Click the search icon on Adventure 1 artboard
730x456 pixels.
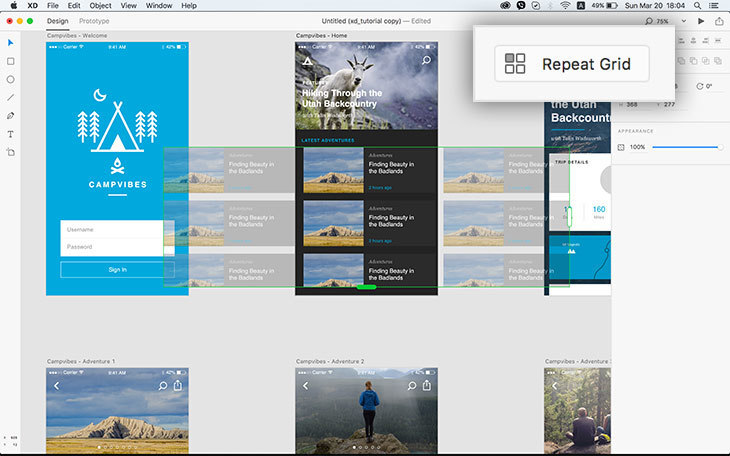click(162, 386)
